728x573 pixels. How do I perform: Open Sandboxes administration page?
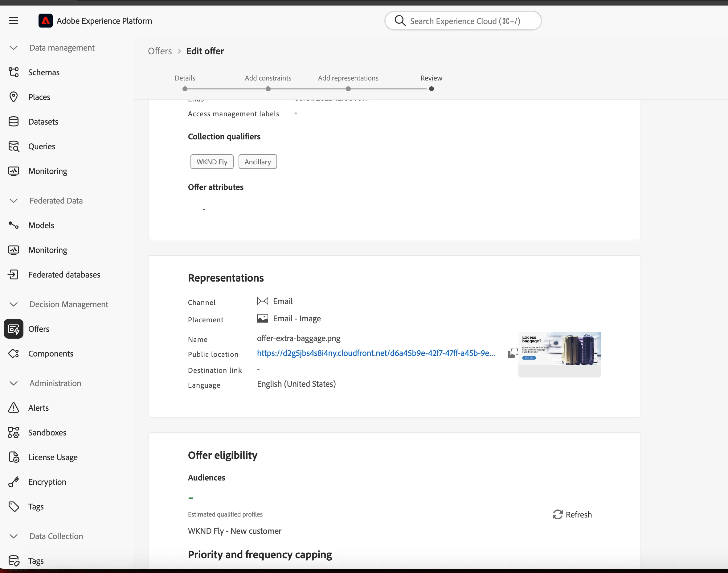pyautogui.click(x=47, y=432)
